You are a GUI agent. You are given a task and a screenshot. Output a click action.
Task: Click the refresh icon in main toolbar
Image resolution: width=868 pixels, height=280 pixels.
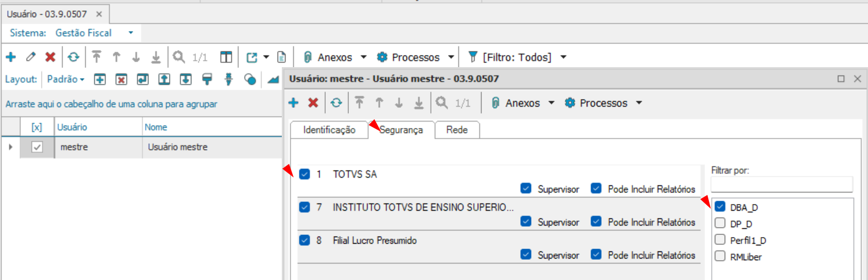[x=73, y=57]
